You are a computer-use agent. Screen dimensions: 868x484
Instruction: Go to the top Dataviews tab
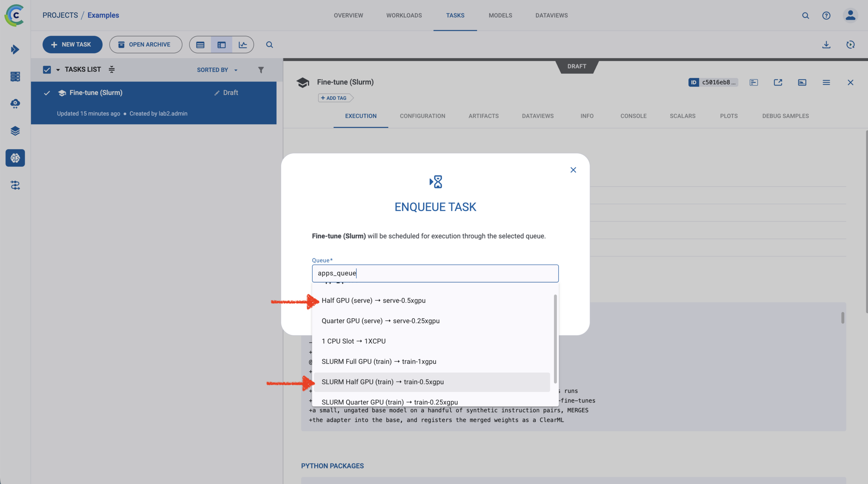(x=551, y=16)
